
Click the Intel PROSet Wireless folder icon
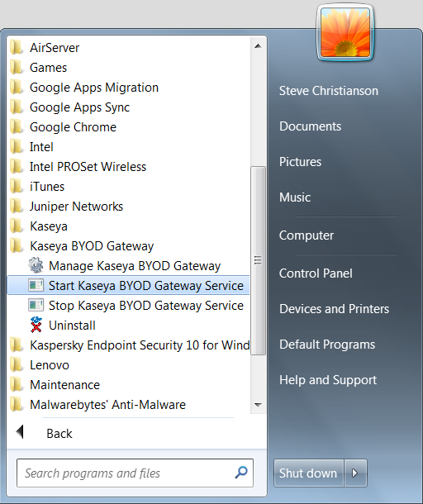(x=16, y=167)
